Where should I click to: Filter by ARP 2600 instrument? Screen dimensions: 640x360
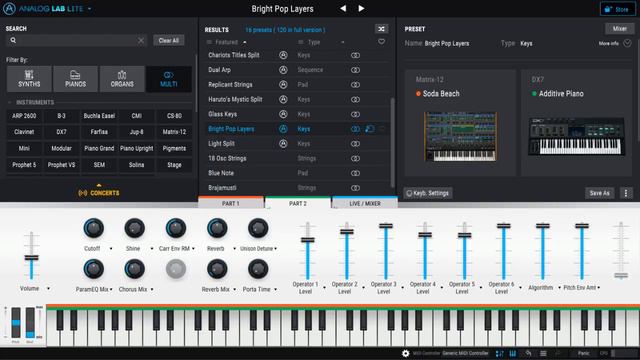24,116
